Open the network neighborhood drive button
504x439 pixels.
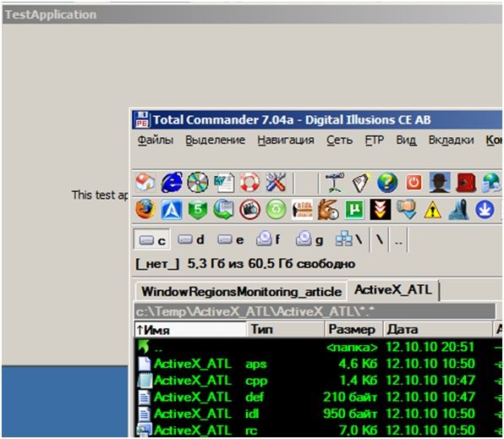coord(349,239)
